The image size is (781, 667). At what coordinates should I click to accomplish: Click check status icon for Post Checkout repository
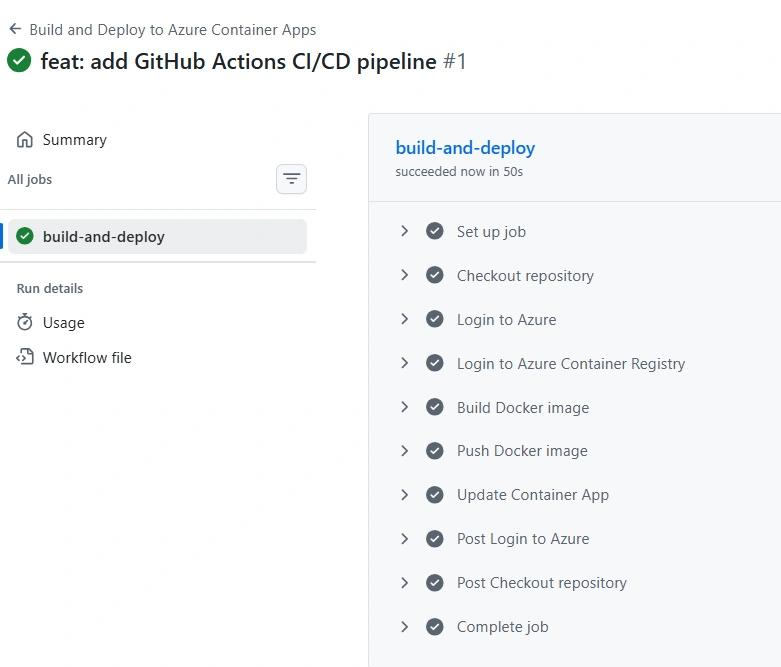(x=435, y=583)
